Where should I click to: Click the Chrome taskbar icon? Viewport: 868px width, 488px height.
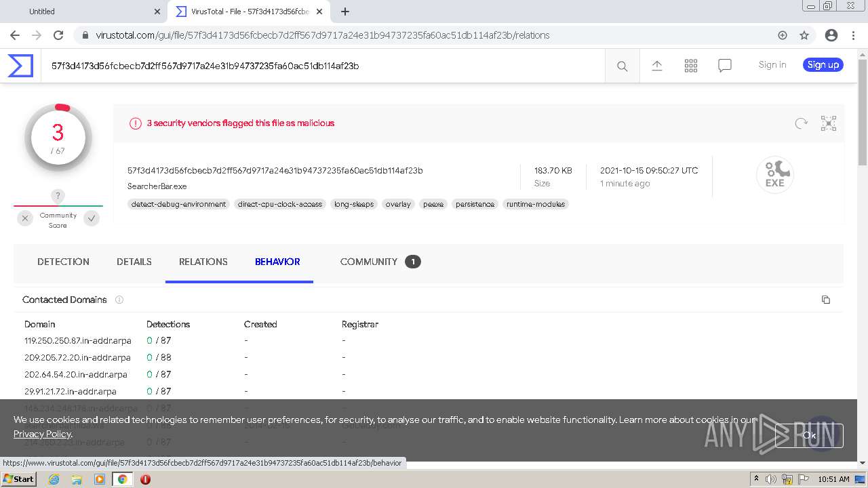[122, 479]
